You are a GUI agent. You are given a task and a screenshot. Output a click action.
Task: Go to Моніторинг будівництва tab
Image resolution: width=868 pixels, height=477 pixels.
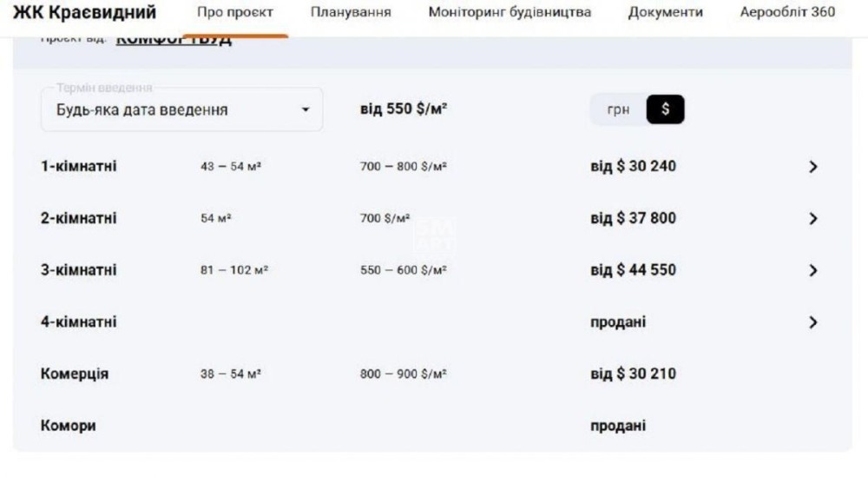tap(510, 13)
